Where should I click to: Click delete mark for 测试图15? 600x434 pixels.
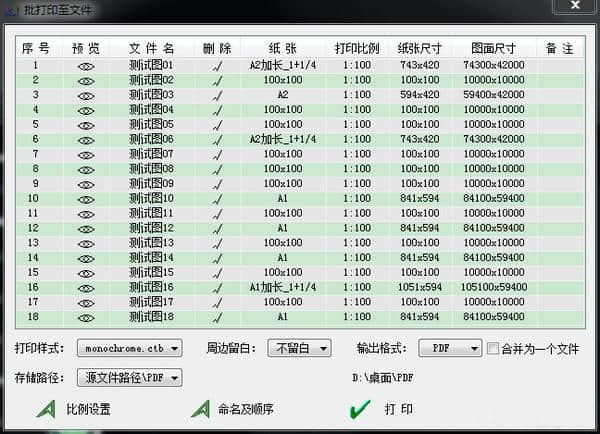click(217, 274)
